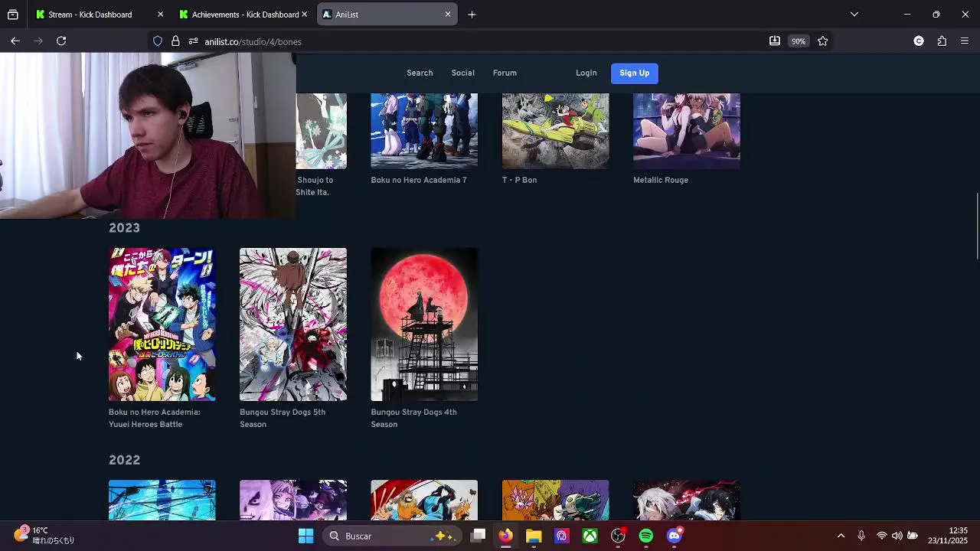Click the Firefox taskbar icon
980x551 pixels.
click(506, 536)
